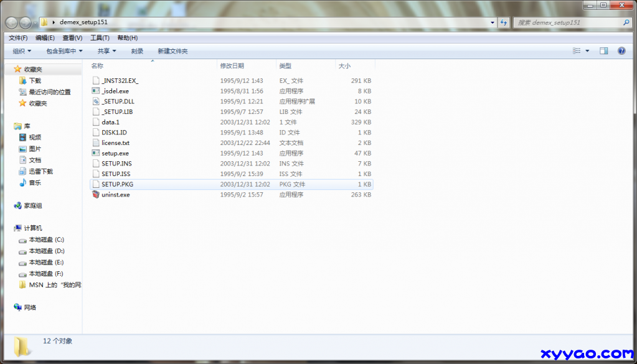Click the change view icon

(x=577, y=51)
